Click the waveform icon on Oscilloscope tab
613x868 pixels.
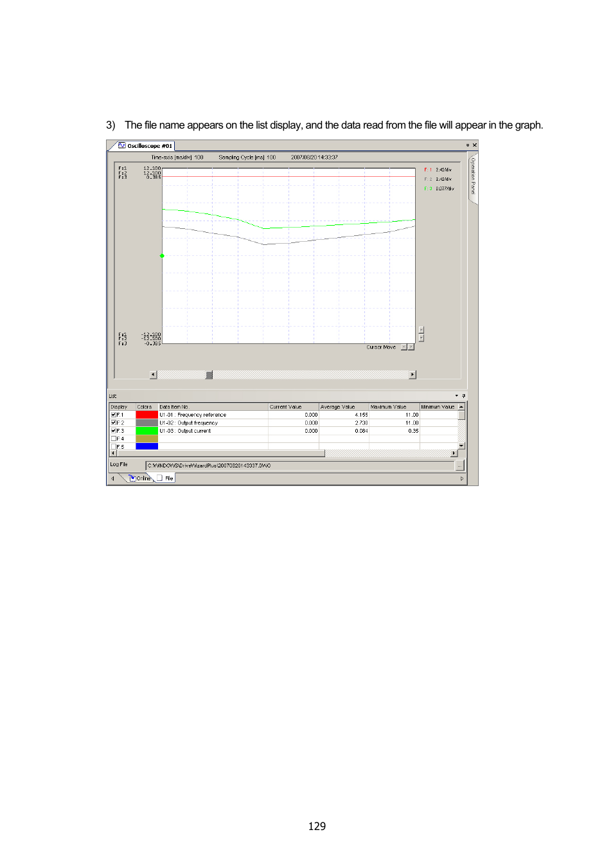[121, 146]
